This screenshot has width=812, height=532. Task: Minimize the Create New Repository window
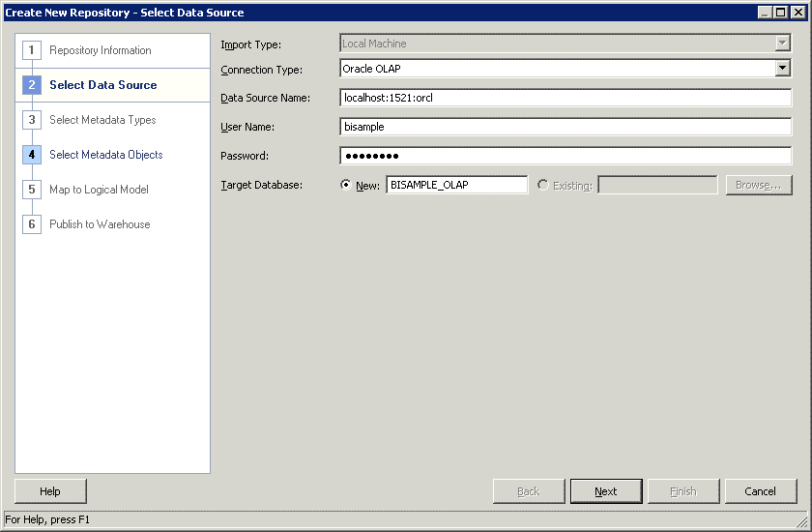[x=765, y=12]
